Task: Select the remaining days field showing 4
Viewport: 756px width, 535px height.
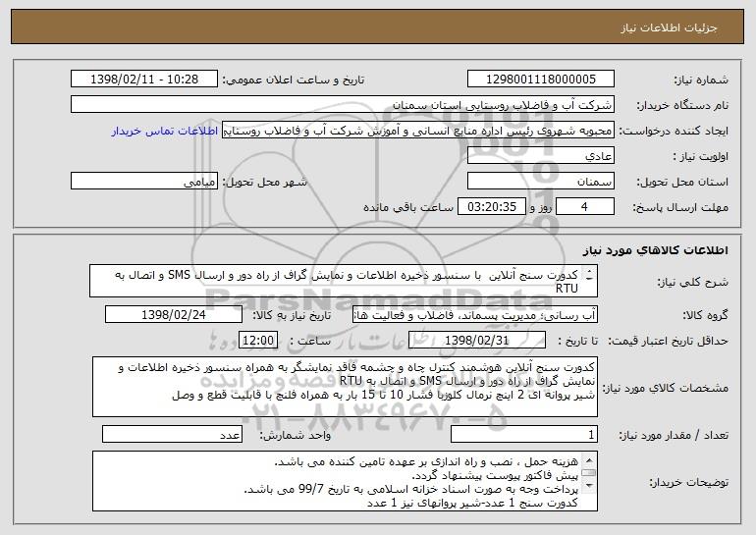Action: 585,207
